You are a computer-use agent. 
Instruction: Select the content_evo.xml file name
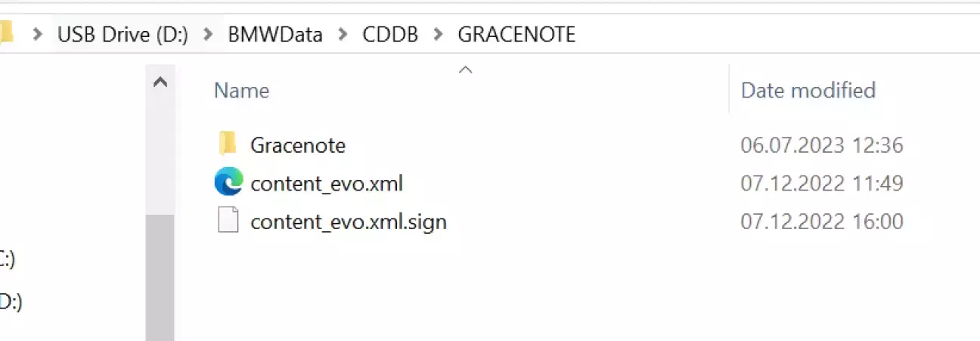(327, 183)
